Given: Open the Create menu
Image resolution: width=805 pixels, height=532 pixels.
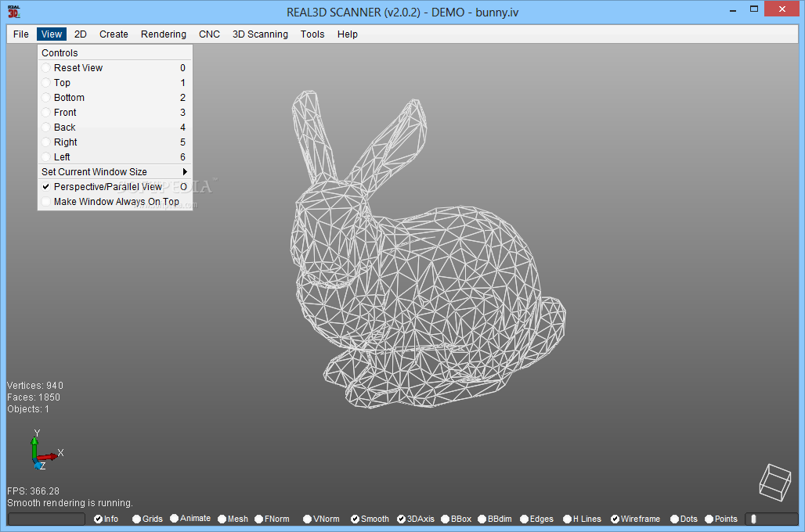Looking at the screenshot, I should coord(114,34).
